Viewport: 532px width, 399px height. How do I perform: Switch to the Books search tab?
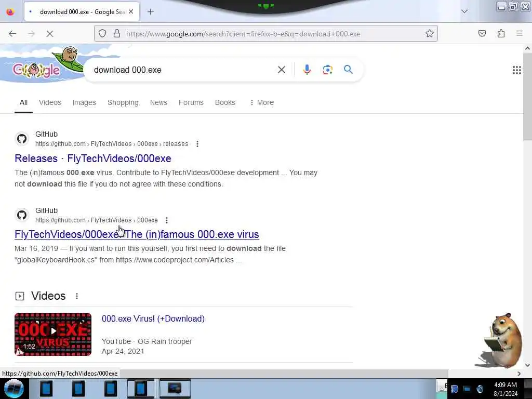225,102
